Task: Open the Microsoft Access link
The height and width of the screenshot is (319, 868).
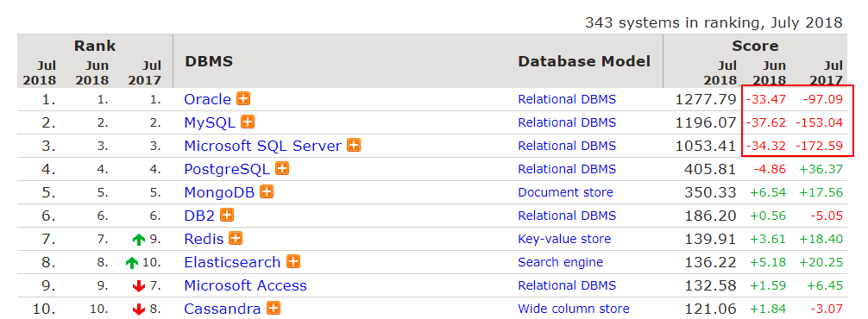Action: pos(245,285)
